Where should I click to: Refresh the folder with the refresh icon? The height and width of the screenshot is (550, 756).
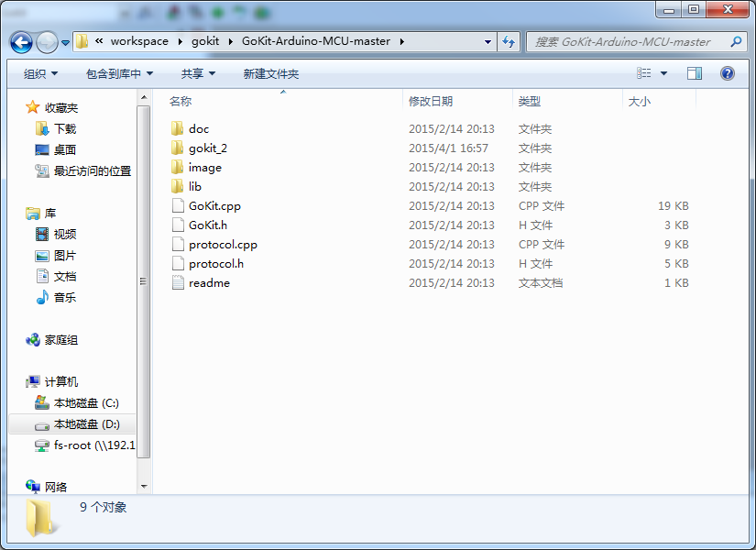click(509, 42)
